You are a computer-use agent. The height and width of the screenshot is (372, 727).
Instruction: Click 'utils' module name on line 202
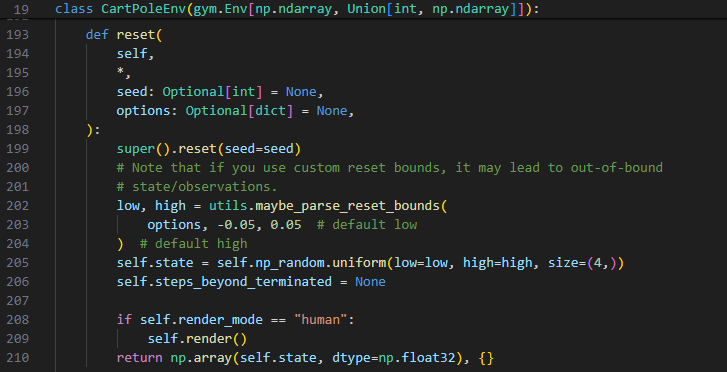pyautogui.click(x=228, y=206)
